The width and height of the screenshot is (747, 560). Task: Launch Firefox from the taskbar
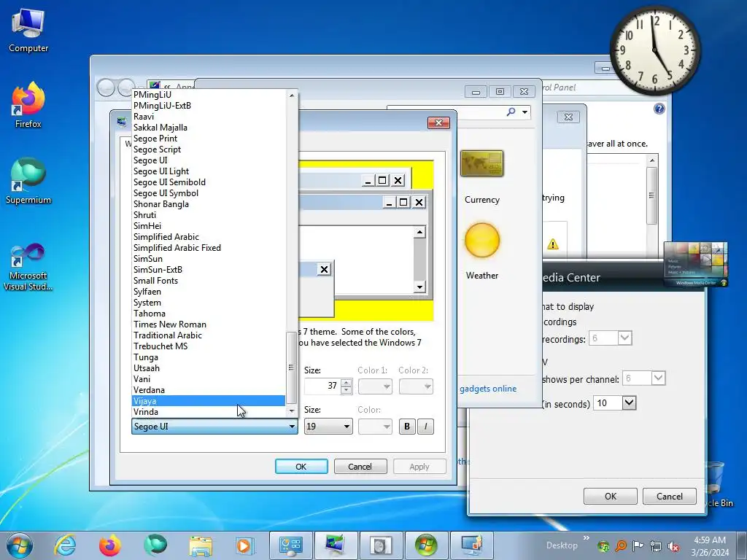point(109,545)
